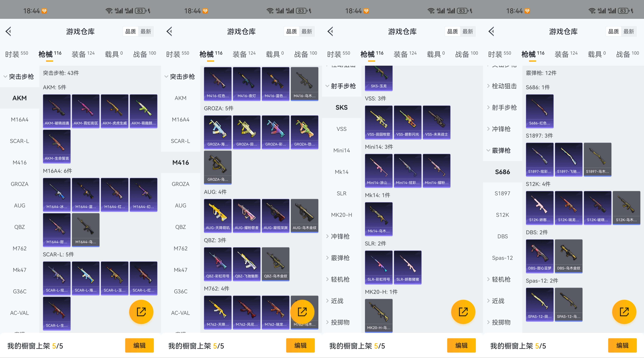Tap 编辑 button on AKM-selected screen
Viewport: 644px width, 358px height.
click(139, 346)
